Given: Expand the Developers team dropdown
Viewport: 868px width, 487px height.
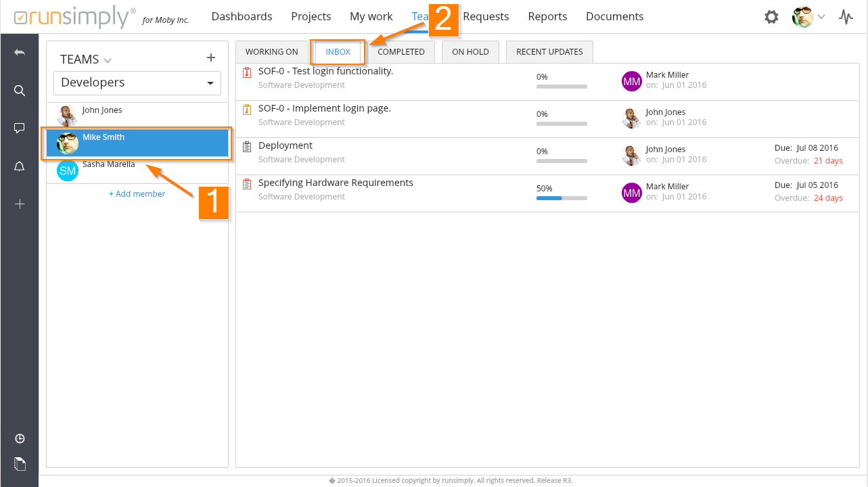Looking at the screenshot, I should point(208,83).
